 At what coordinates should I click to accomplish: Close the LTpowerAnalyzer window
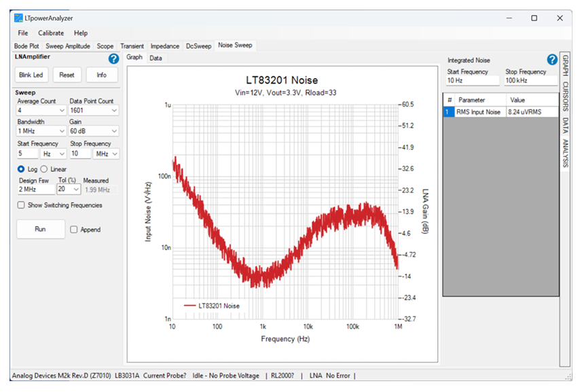[560, 18]
